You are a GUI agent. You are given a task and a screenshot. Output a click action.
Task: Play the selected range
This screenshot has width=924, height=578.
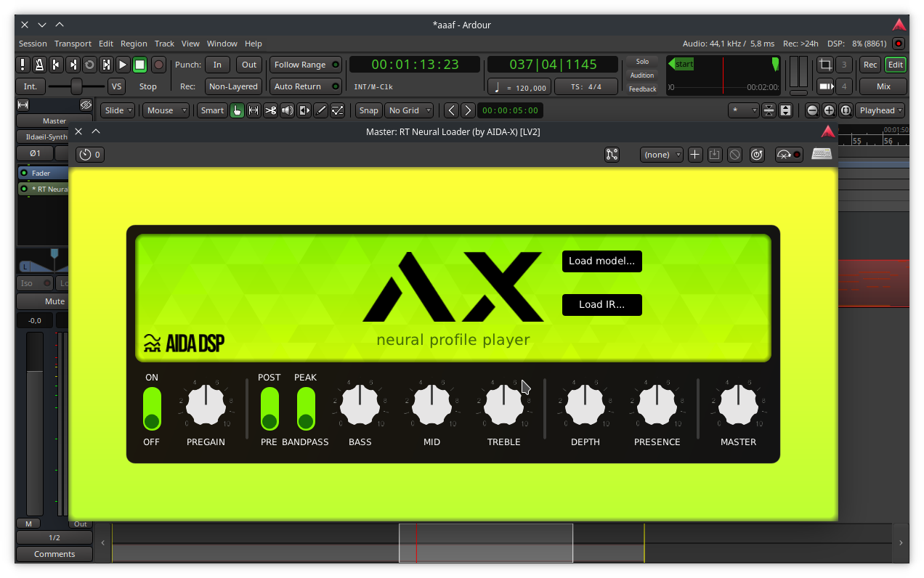click(x=106, y=65)
